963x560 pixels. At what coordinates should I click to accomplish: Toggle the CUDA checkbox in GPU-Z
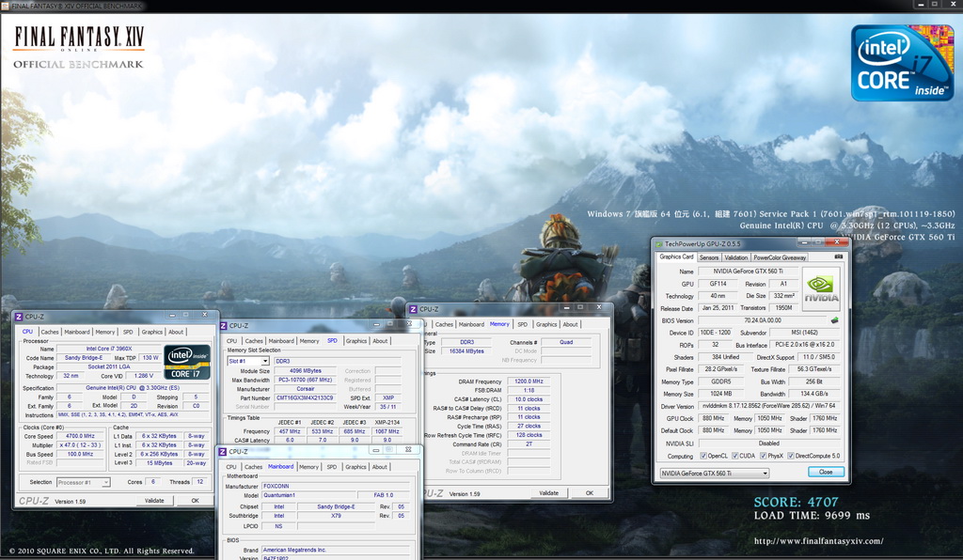coord(735,456)
